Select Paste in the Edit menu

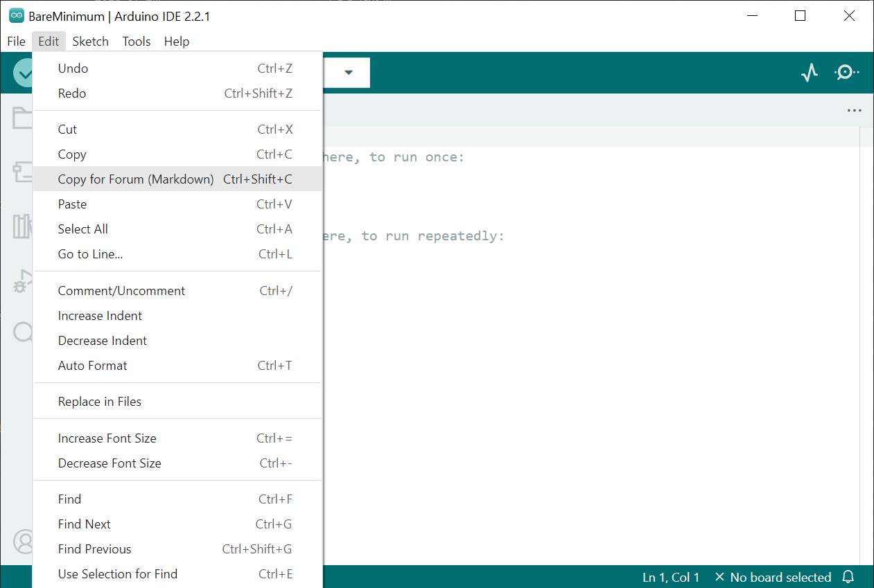[x=177, y=204]
